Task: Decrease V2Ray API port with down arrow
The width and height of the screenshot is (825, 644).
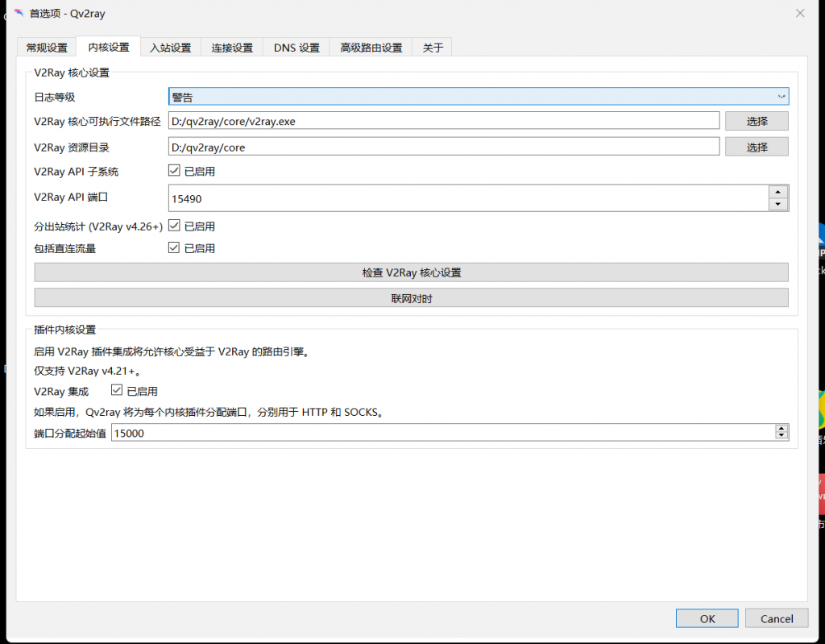Action: pos(777,205)
